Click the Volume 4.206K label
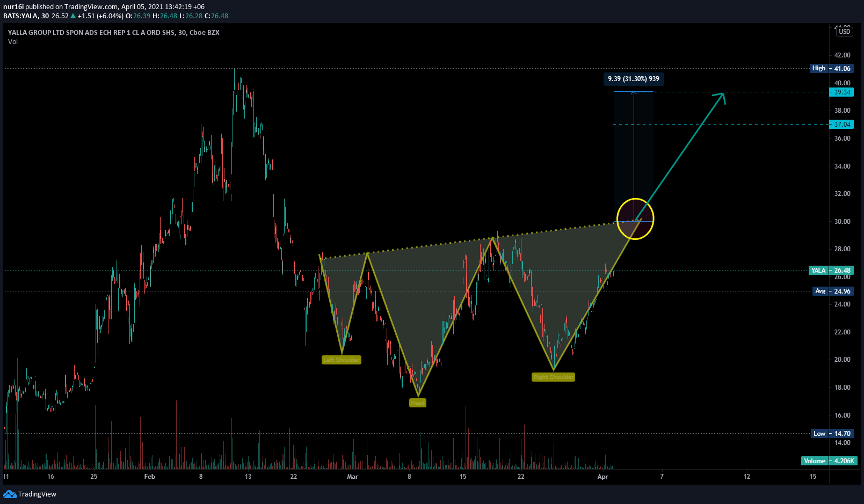The height and width of the screenshot is (504, 864). pos(829,461)
